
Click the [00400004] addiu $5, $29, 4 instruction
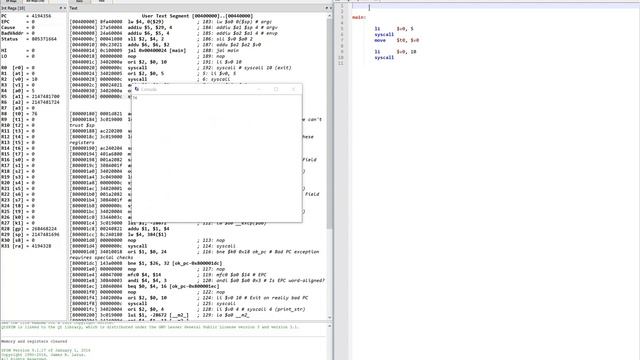(174, 27)
